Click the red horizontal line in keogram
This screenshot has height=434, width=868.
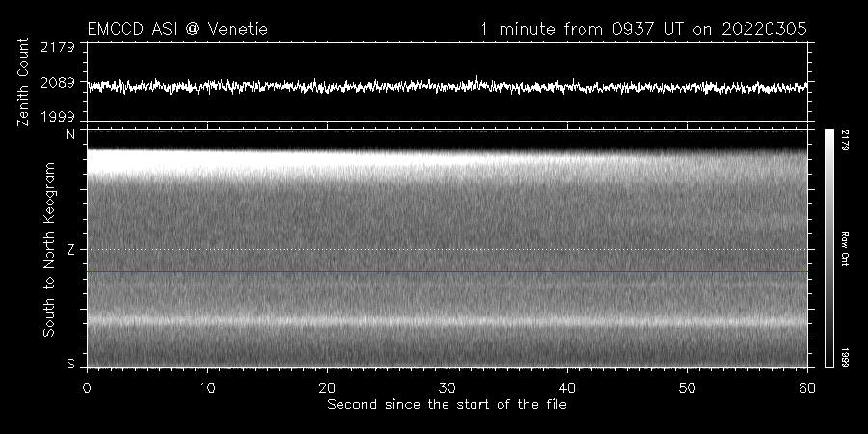[x=448, y=272]
